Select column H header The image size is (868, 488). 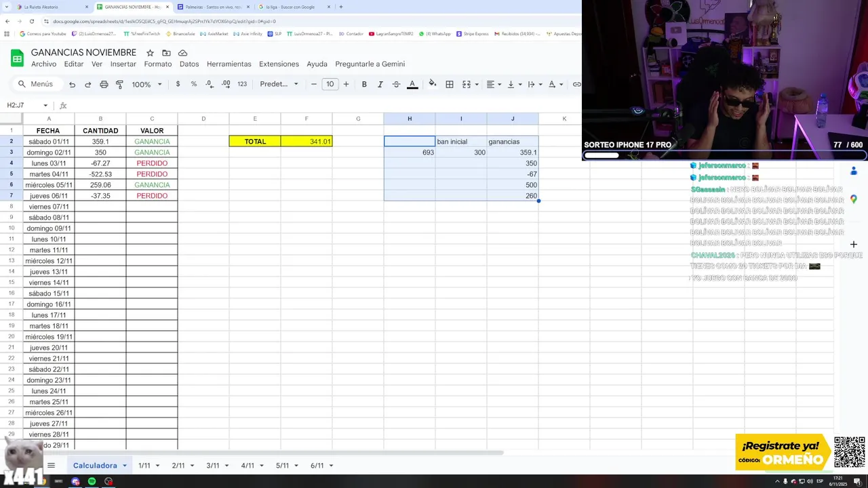click(x=410, y=119)
